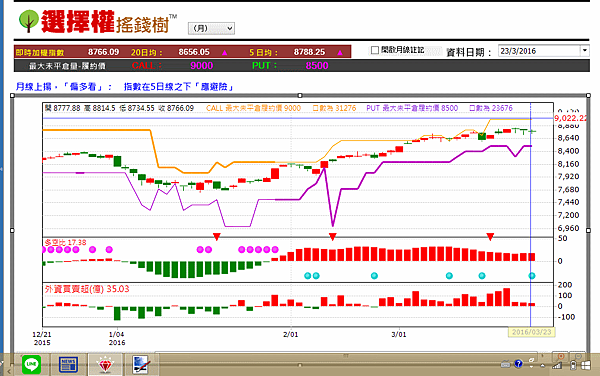600x376 pixels.
Task: Click the battery tray icon
Action: point(573,365)
